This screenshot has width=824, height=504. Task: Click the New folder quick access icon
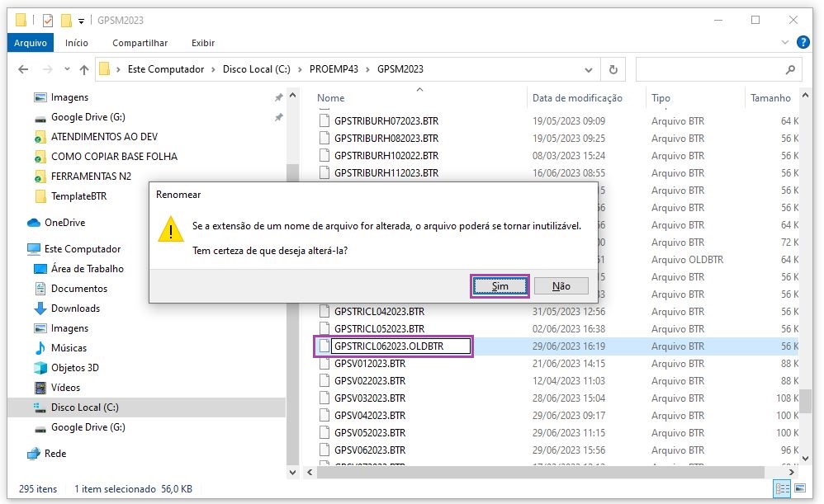(66, 21)
